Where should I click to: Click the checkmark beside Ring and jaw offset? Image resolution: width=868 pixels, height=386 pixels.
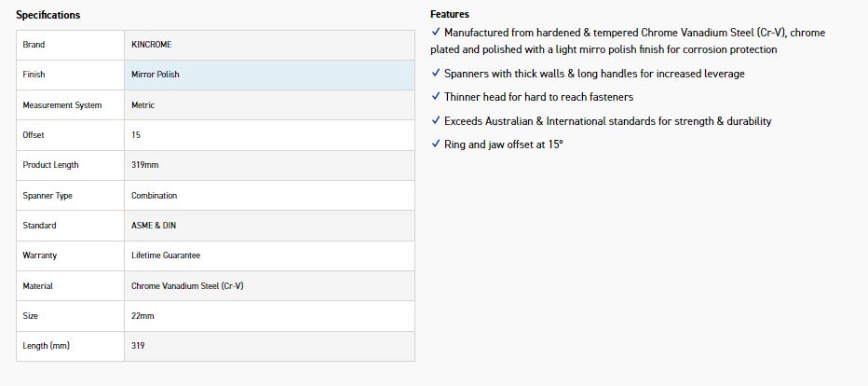pos(436,145)
